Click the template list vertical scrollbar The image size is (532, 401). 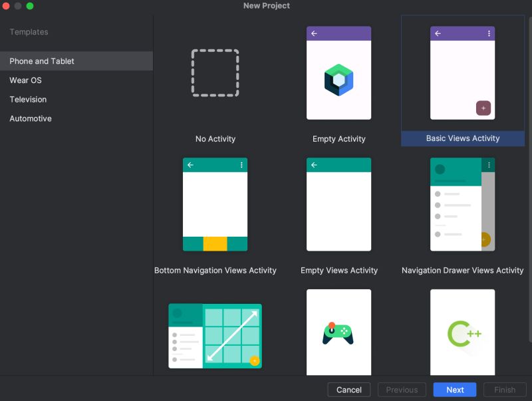tap(530, 178)
